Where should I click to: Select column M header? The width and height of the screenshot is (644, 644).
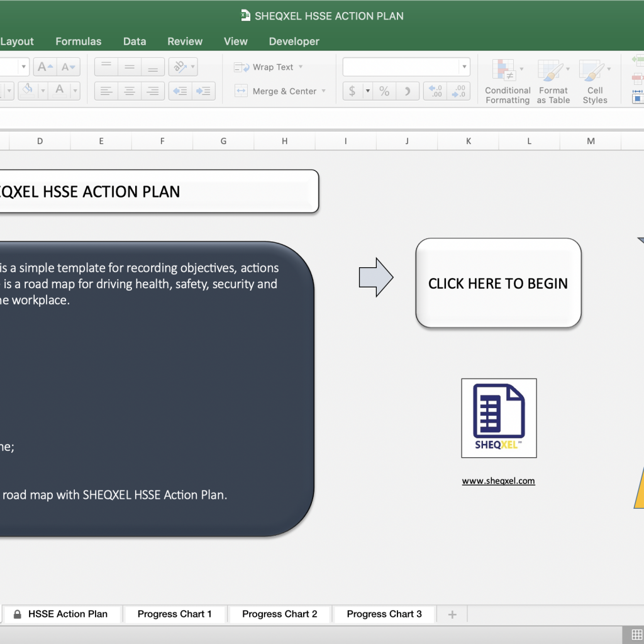[x=591, y=142]
